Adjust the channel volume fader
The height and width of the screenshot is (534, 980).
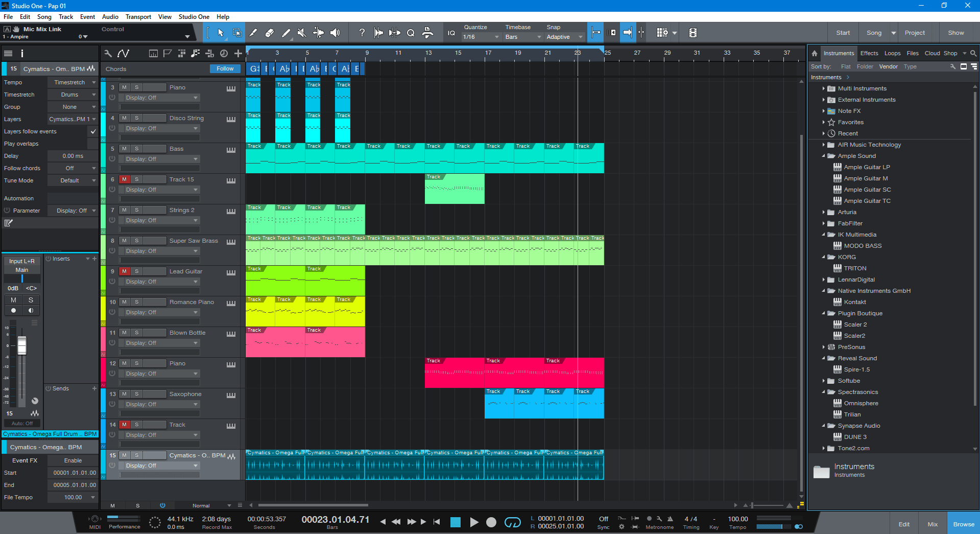22,346
